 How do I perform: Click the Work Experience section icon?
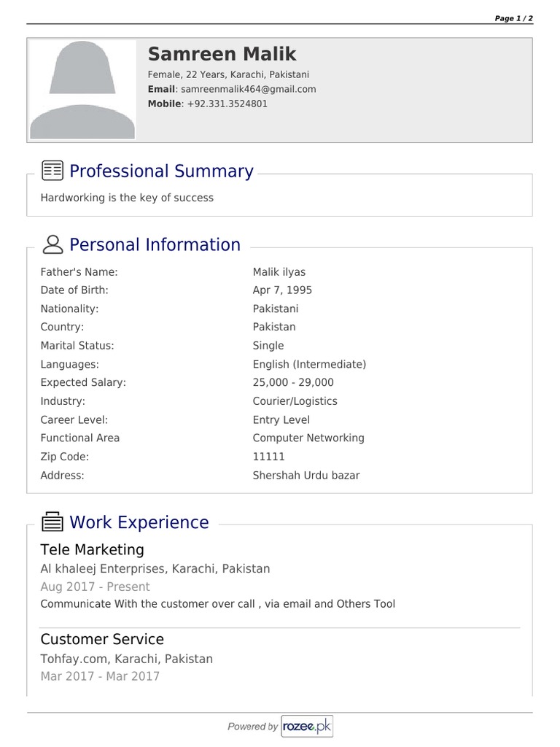52,522
